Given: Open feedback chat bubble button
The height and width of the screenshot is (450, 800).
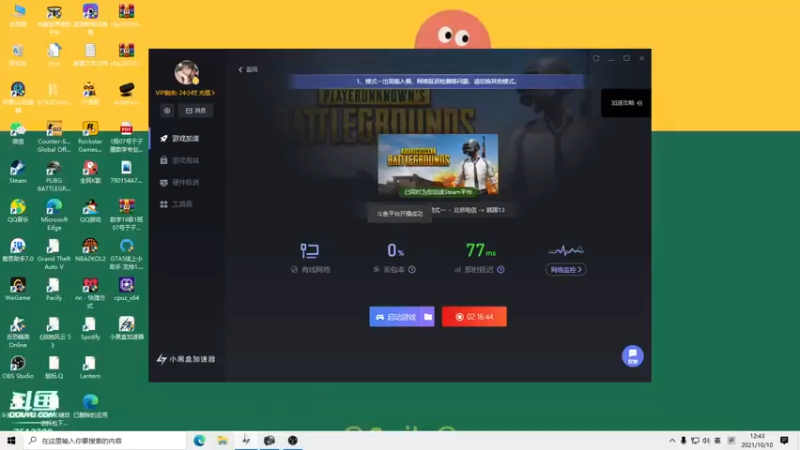Looking at the screenshot, I should coord(633,356).
